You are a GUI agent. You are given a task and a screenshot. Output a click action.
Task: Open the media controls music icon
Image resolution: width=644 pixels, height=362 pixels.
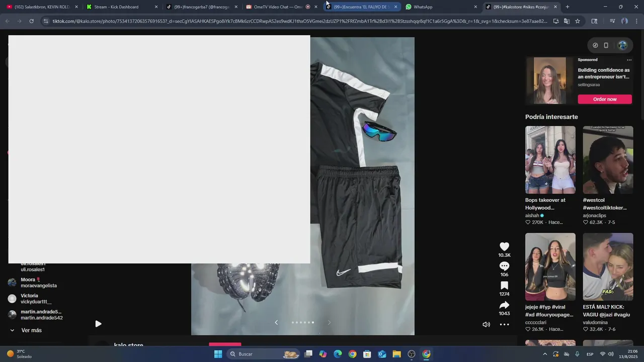[612, 21]
